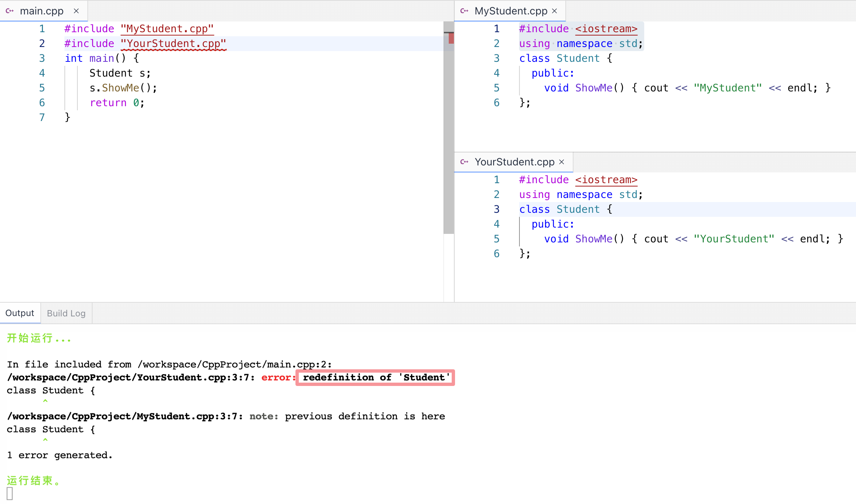Close the main.cpp editor tab

coord(76,11)
